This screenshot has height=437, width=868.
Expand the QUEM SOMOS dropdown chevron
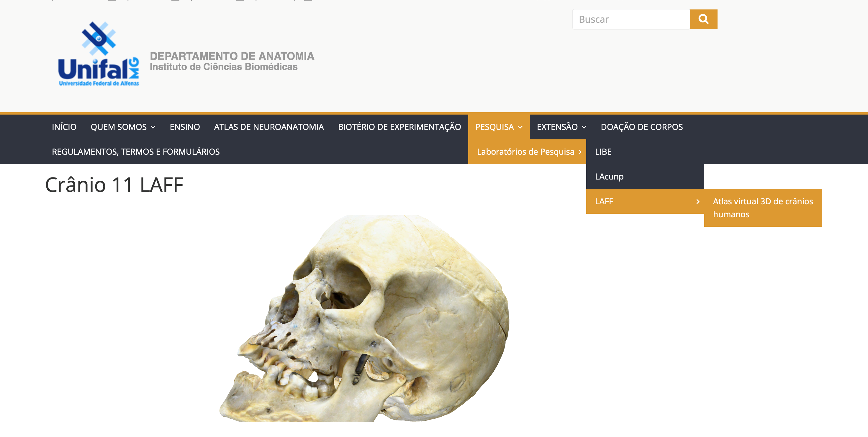tap(153, 127)
